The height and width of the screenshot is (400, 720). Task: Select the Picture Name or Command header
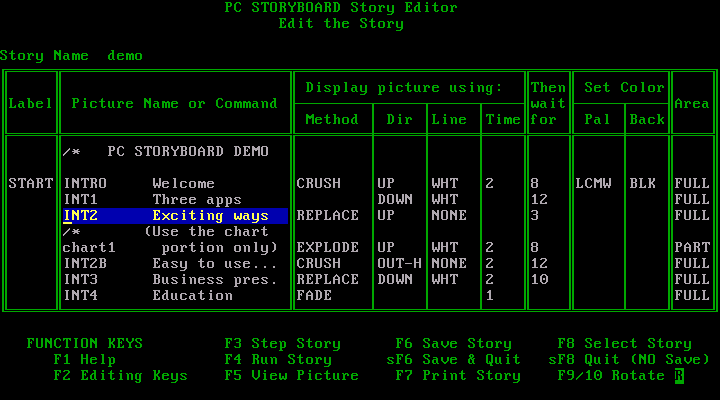point(174,104)
